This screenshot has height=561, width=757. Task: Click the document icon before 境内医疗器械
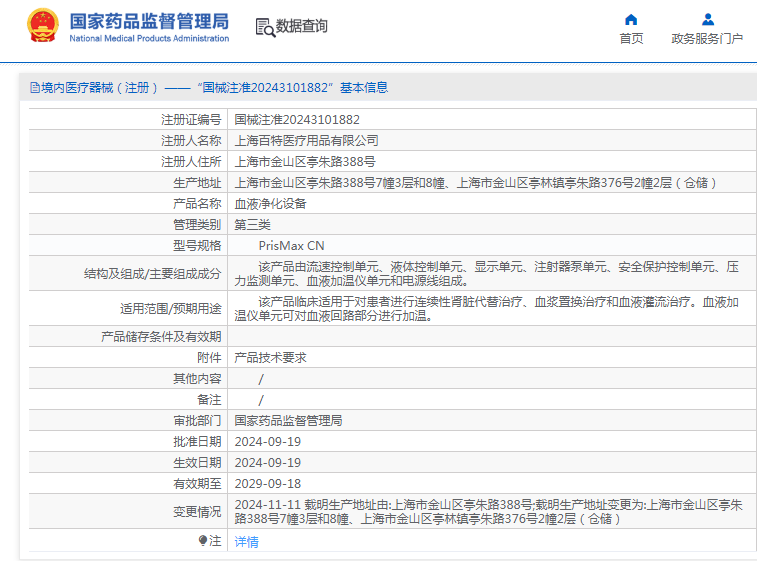[x=35, y=88]
